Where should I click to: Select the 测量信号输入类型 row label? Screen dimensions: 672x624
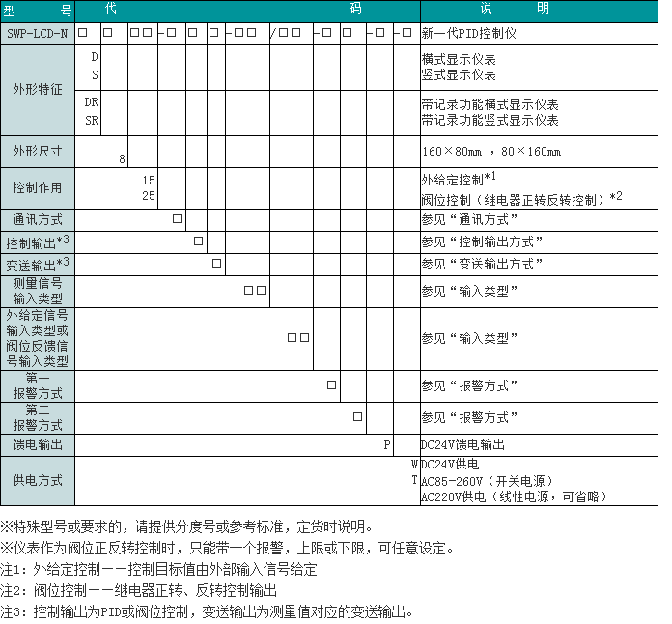38,291
